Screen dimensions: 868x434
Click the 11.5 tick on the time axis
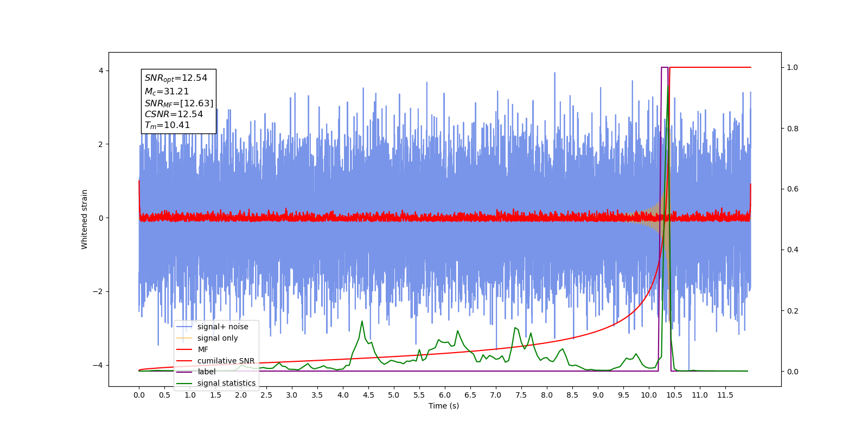725,395
